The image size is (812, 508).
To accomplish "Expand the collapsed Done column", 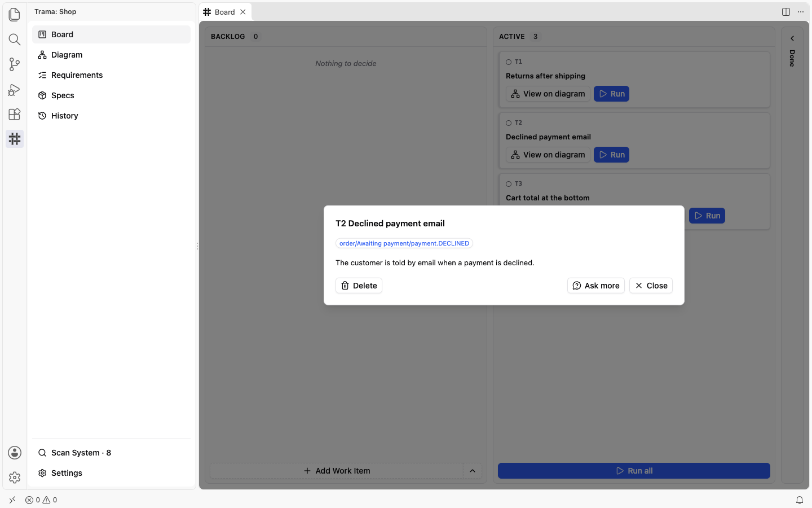I will click(792, 38).
